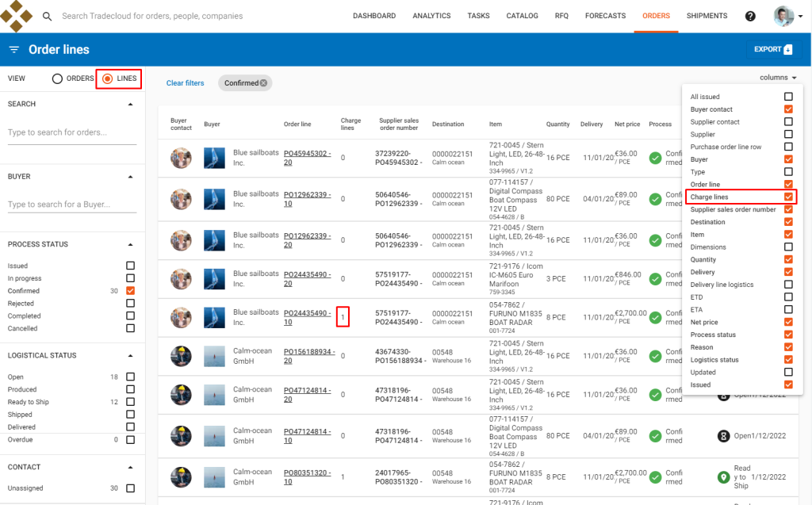Click Open logistics icon in PO47124814-10 row
812x505 pixels.
coord(723,436)
